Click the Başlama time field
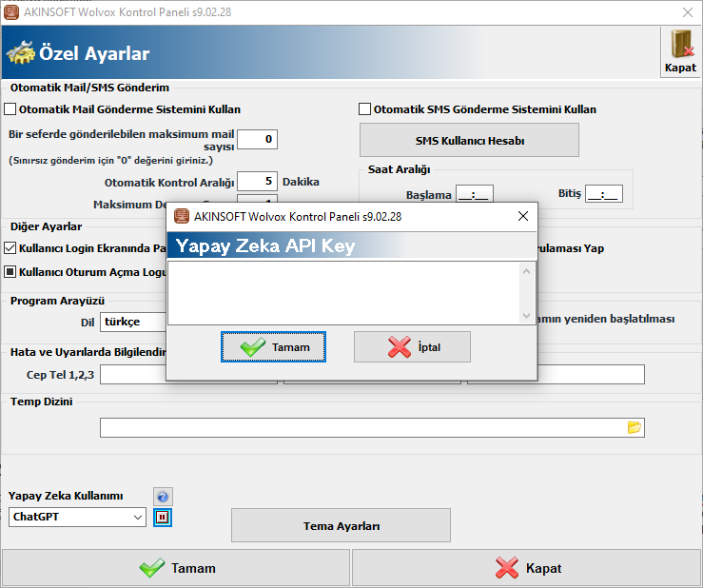 point(475,195)
